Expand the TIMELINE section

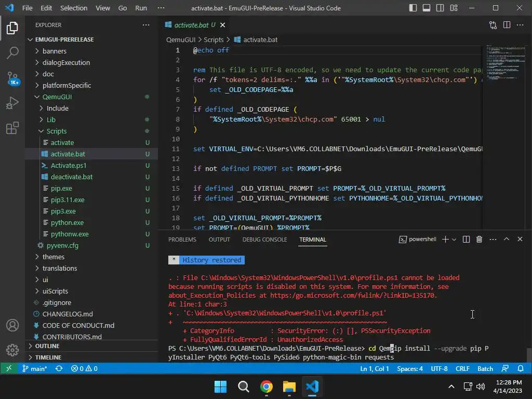pos(91,357)
